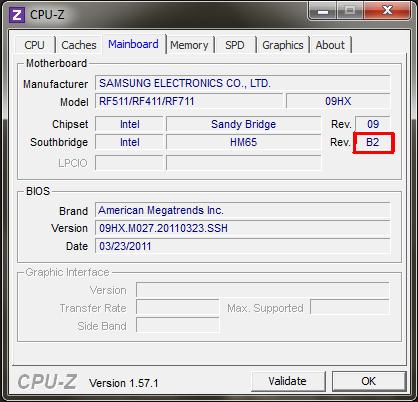Click the southbridge Rev. B2 value
Viewport: 418px width, 402px height.
pos(373,142)
